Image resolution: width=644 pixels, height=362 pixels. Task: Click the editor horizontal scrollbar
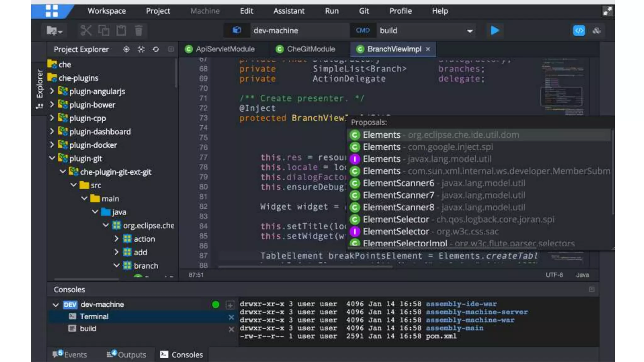coord(305,267)
